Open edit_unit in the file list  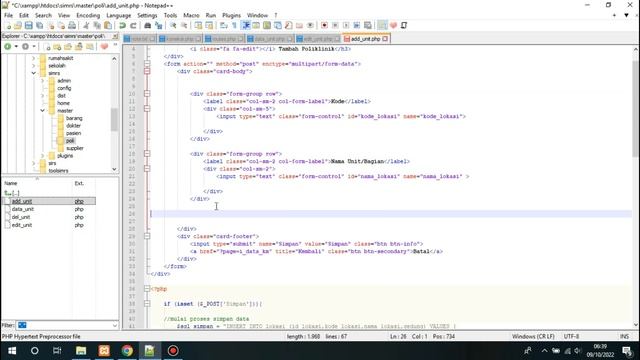click(x=22, y=225)
